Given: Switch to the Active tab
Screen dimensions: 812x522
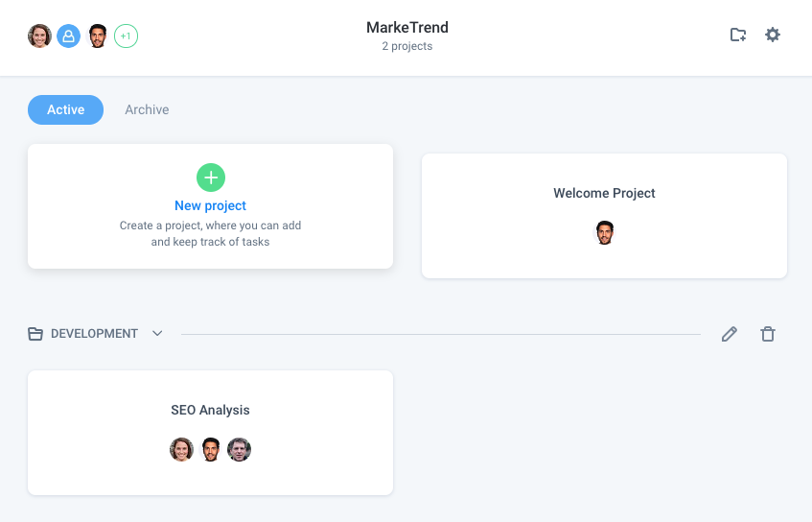Looking at the screenshot, I should coord(66,110).
